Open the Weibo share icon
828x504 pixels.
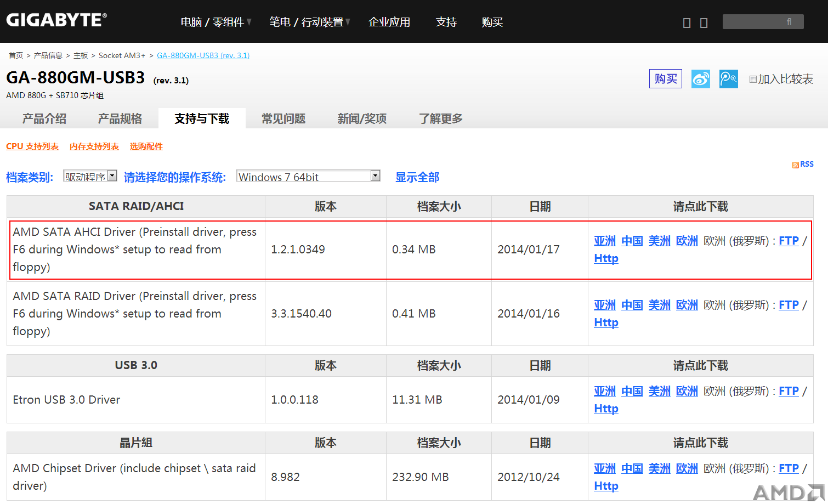[700, 79]
